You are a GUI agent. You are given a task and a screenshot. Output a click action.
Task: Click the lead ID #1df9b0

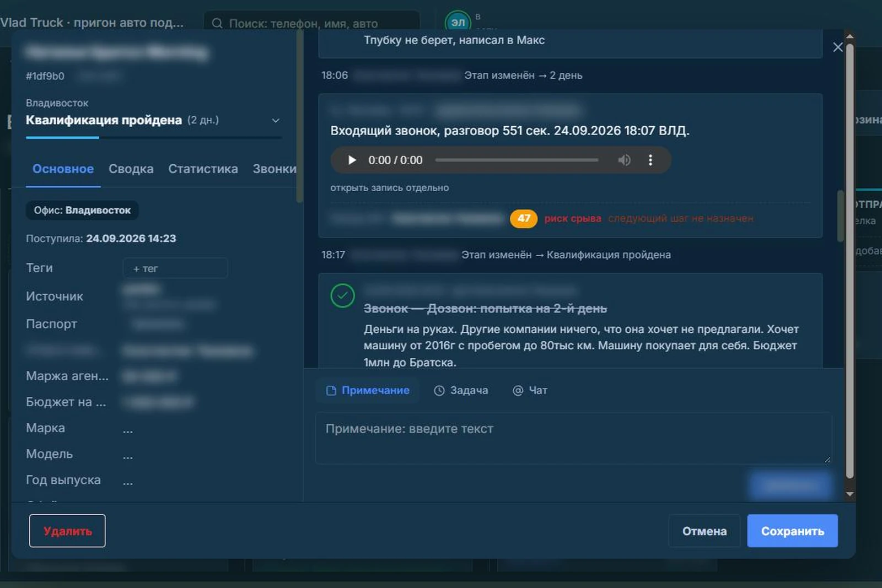[45, 76]
